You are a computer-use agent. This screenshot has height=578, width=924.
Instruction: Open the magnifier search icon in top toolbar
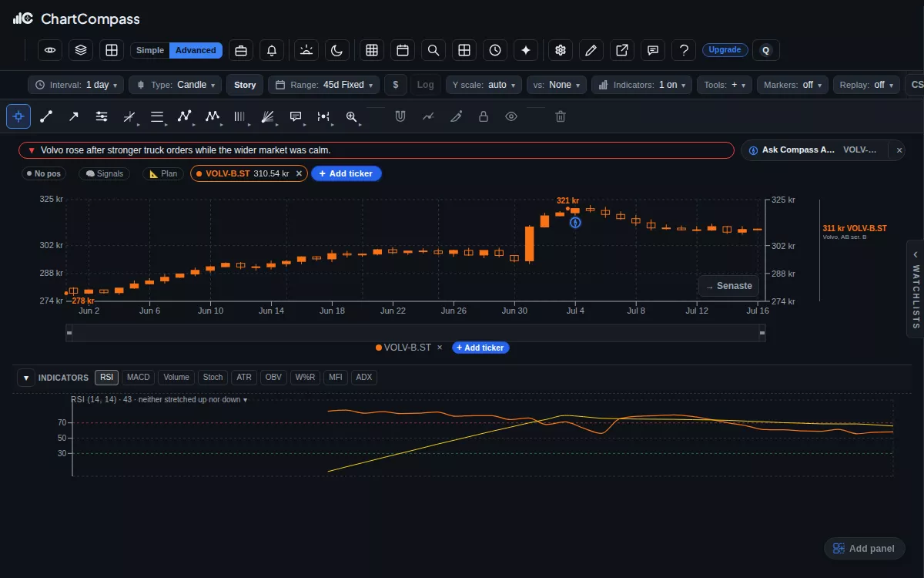tap(434, 50)
